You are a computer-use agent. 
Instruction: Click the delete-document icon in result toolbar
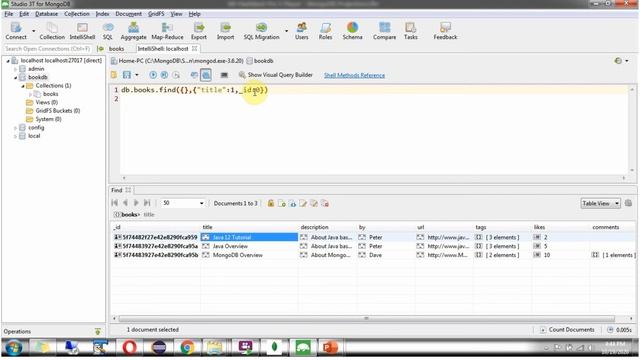(x=325, y=203)
